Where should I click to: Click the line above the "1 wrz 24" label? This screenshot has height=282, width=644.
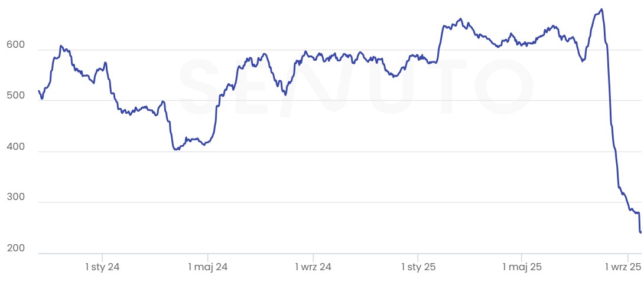[313, 57]
